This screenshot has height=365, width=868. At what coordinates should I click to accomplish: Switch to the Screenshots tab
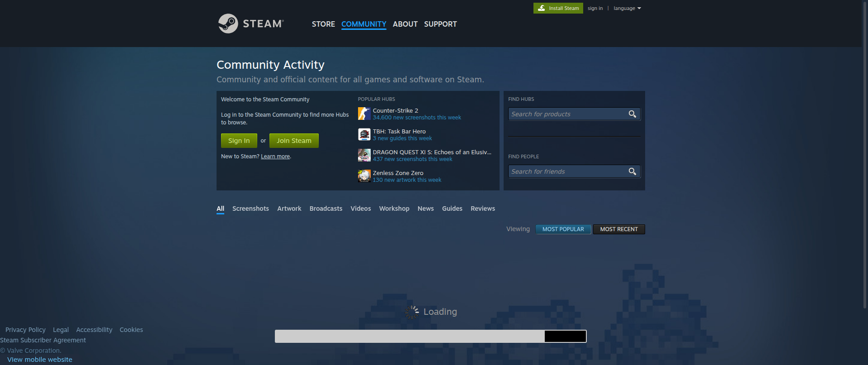(x=250, y=209)
